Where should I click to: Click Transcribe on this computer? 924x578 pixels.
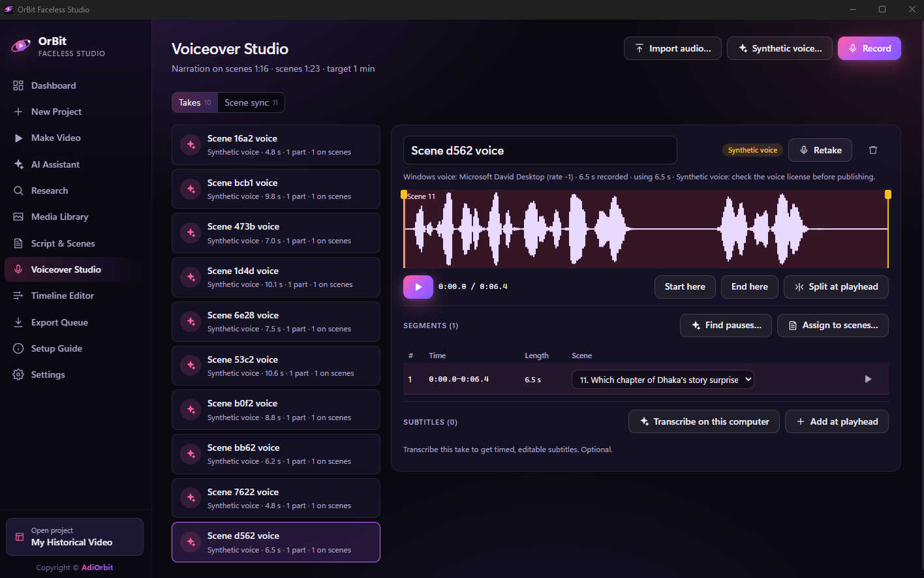704,421
